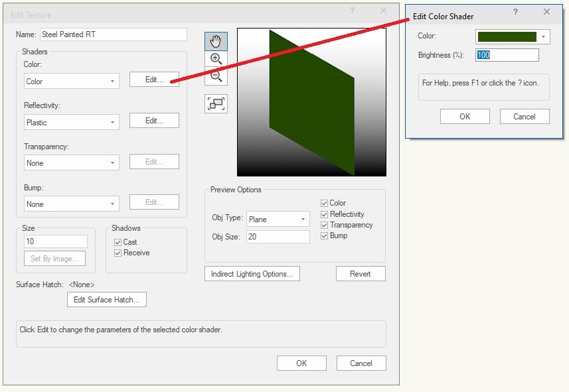Click the Edit Color Shader help icon
This screenshot has width=569, height=392.
(x=515, y=13)
